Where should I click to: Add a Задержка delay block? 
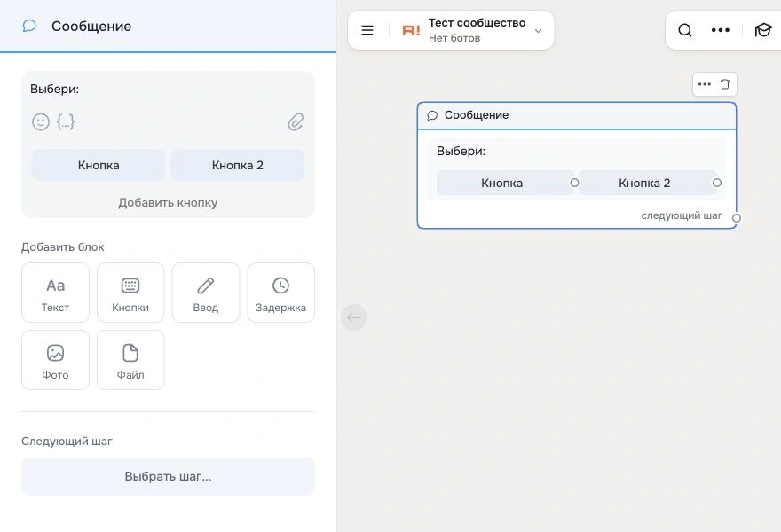(281, 293)
